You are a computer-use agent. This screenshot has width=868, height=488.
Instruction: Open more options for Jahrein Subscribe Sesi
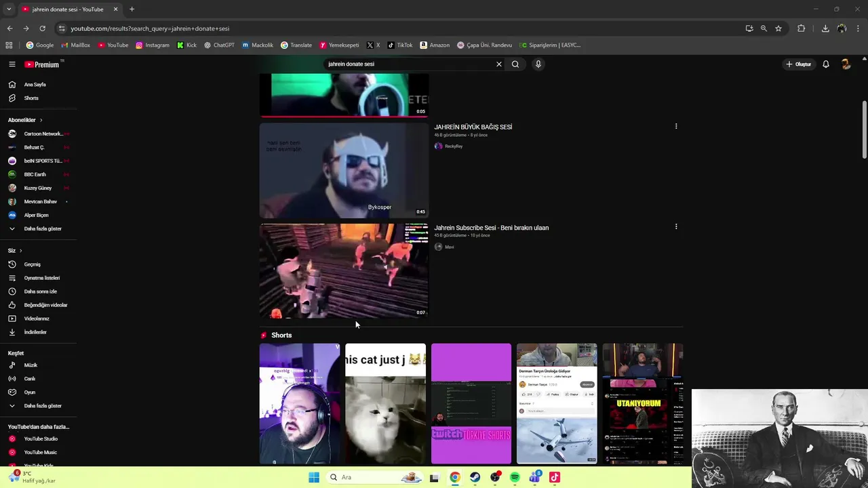[675, 227]
